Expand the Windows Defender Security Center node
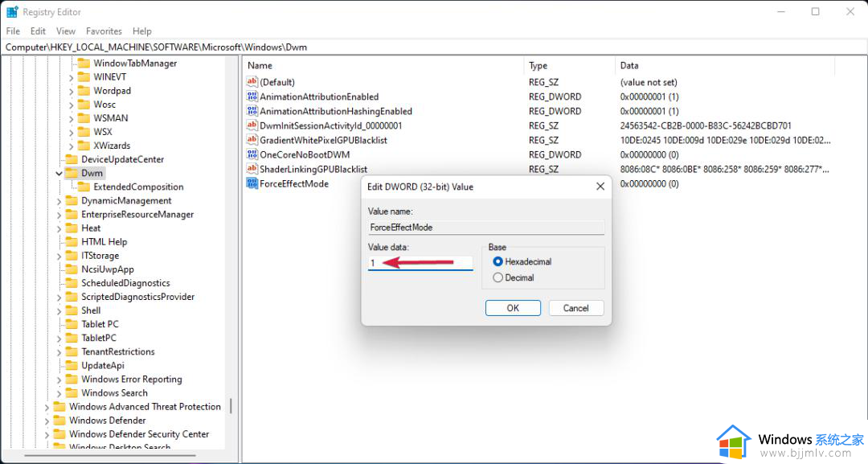This screenshot has width=868, height=464. click(x=47, y=435)
